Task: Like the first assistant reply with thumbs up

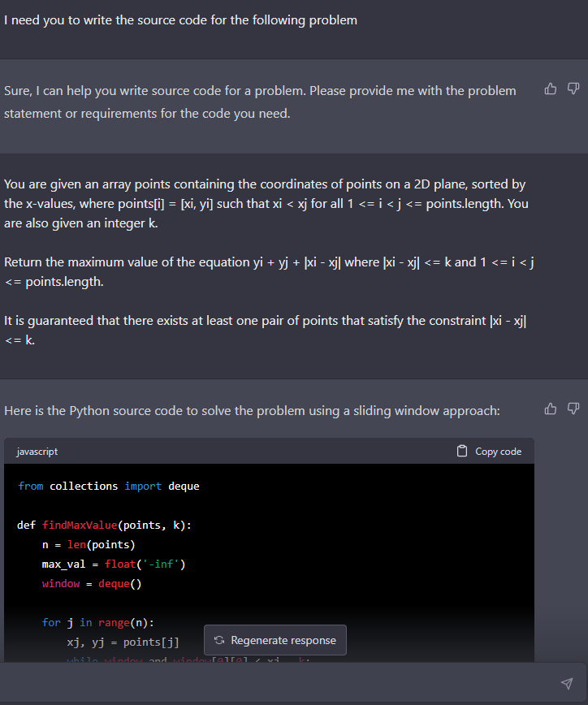Action: pyautogui.click(x=551, y=89)
